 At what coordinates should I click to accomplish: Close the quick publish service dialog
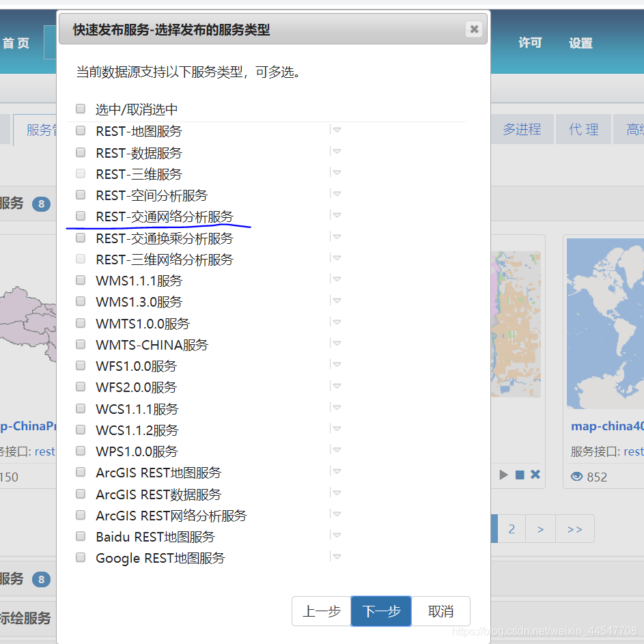point(474,29)
